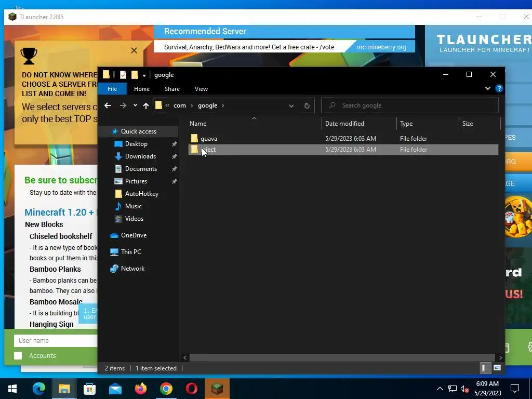
Task: Sort by Size column header
Action: coord(480,124)
